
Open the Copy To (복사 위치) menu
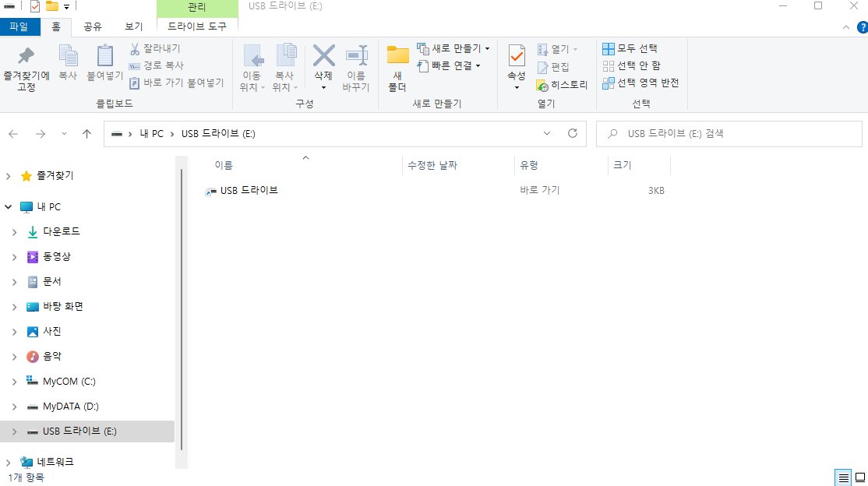pos(285,68)
